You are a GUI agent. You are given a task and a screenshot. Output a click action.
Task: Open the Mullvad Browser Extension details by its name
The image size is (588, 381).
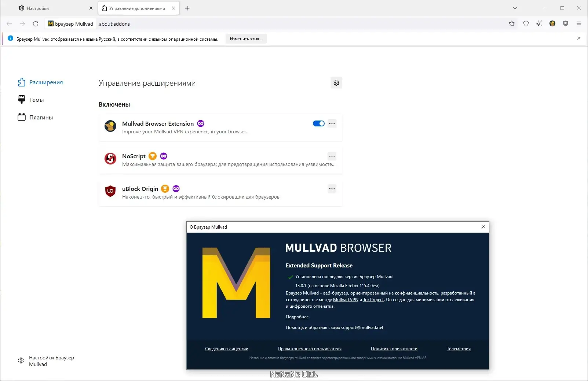point(158,123)
